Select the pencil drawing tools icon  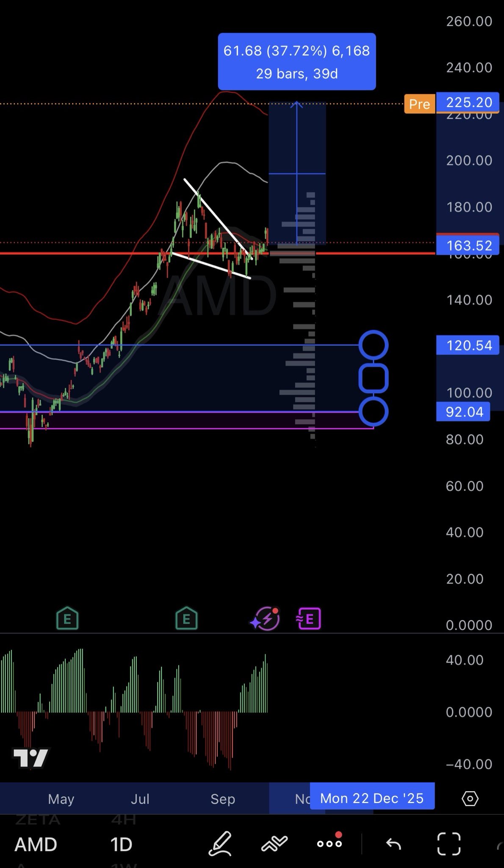pyautogui.click(x=221, y=843)
